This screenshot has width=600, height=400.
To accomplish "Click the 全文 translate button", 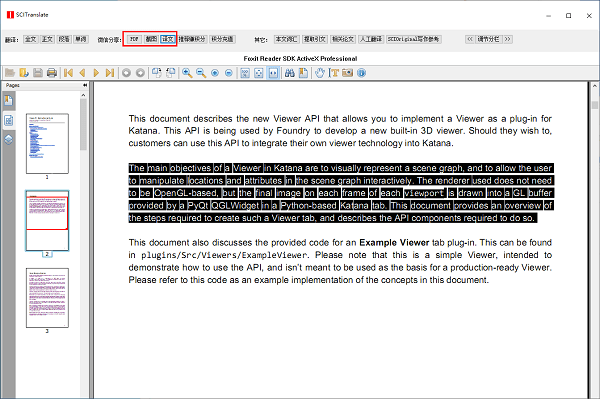I will coord(30,38).
